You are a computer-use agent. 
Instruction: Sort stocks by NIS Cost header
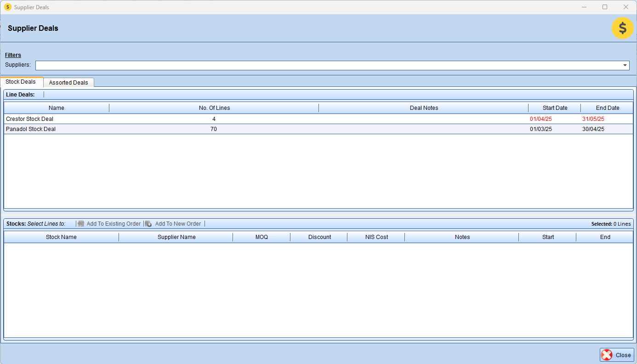click(x=376, y=237)
